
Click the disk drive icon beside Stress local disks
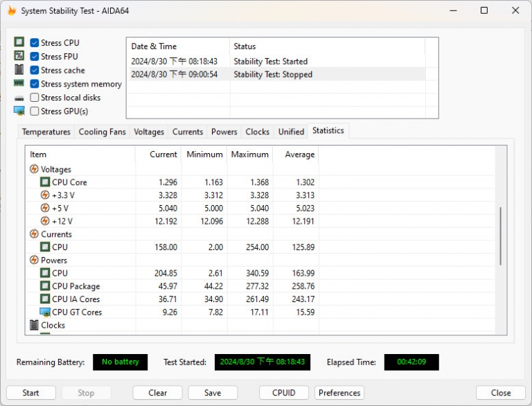[19, 98]
